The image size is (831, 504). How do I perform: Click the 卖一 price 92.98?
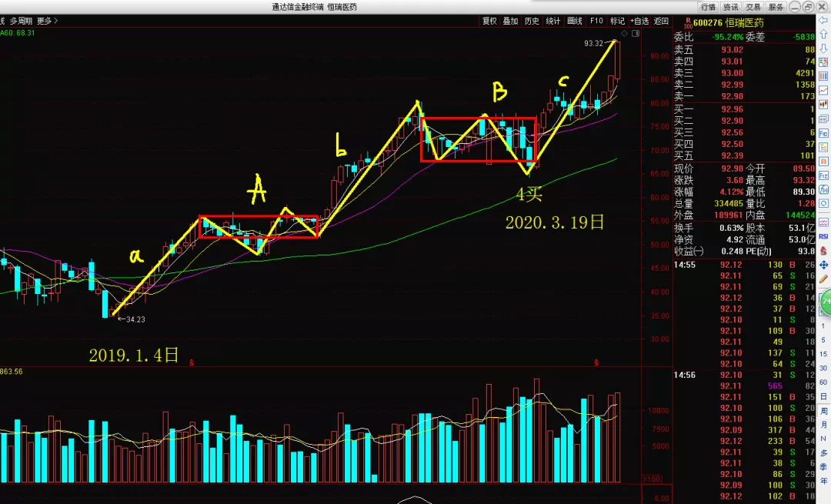coord(732,96)
